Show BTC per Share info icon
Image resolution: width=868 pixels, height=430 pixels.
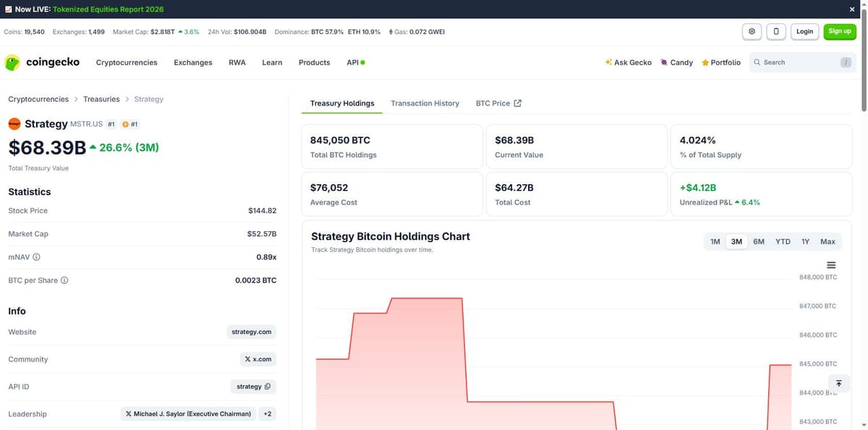[64, 280]
